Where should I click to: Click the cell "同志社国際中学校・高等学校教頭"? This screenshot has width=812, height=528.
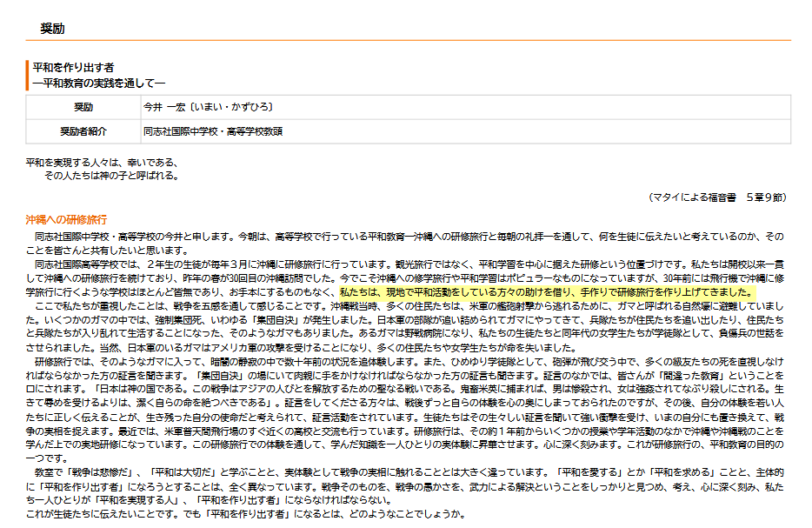[x=213, y=132]
